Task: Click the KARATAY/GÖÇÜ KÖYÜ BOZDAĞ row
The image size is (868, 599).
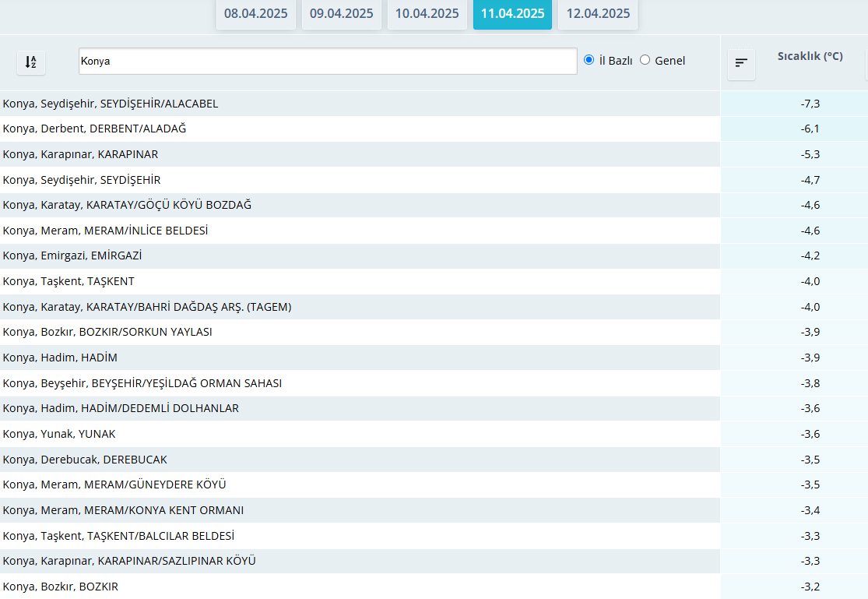Action: (x=127, y=205)
